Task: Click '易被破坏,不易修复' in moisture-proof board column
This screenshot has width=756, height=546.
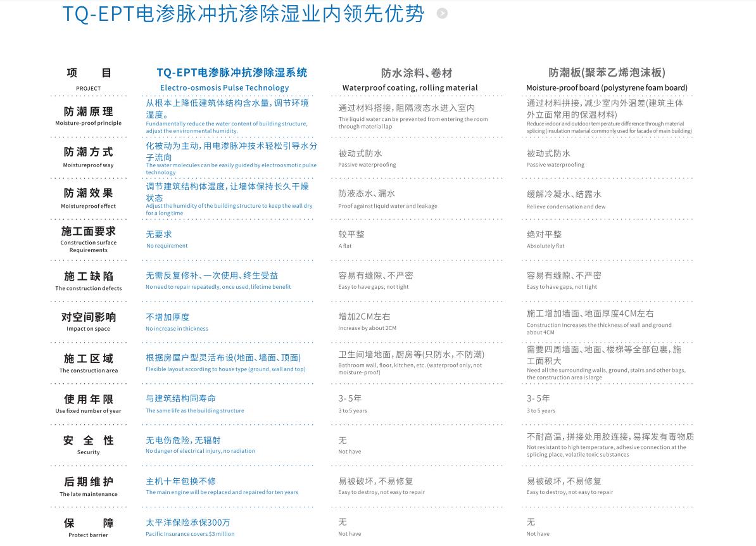Action: point(564,481)
